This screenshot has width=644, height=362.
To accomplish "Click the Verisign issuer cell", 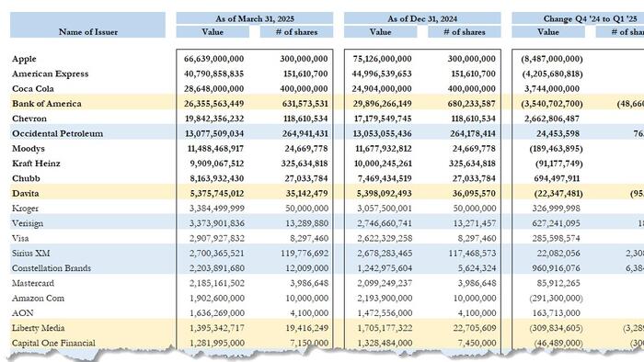I will click(28, 223).
